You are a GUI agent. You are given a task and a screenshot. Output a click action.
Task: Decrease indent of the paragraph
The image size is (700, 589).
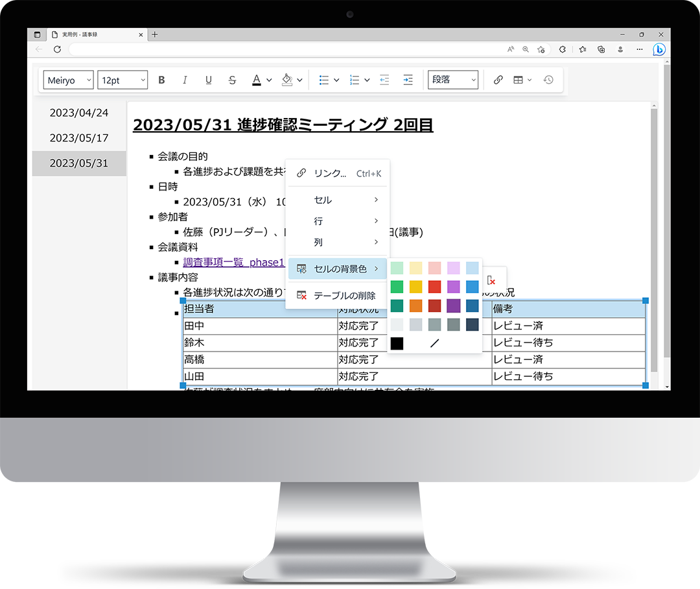coord(384,80)
